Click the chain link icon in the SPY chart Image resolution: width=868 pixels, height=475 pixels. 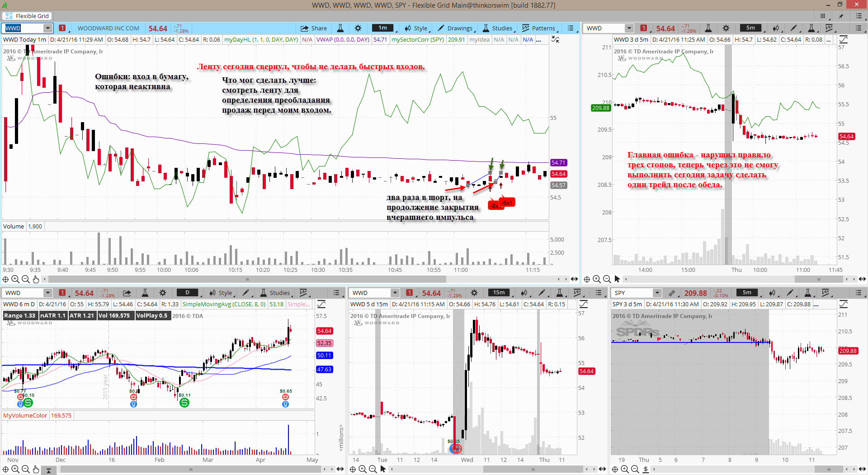point(672,293)
